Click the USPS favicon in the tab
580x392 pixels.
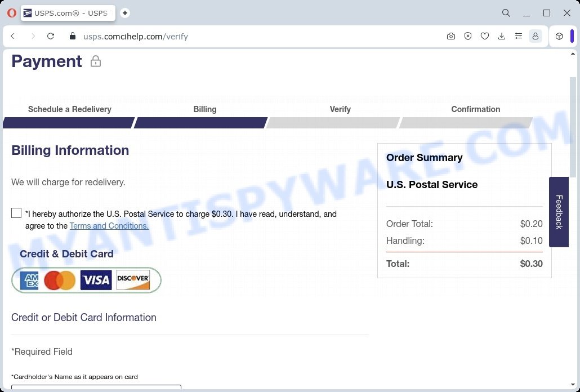click(x=28, y=14)
